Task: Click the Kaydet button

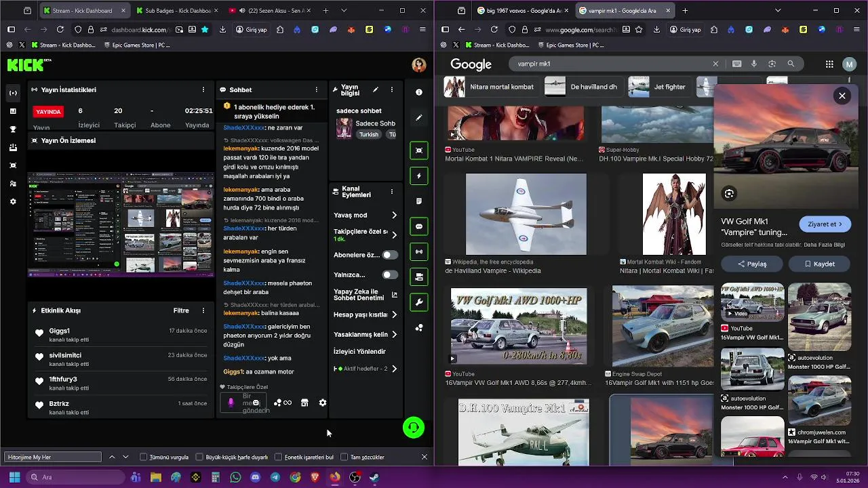Action: 819,264
